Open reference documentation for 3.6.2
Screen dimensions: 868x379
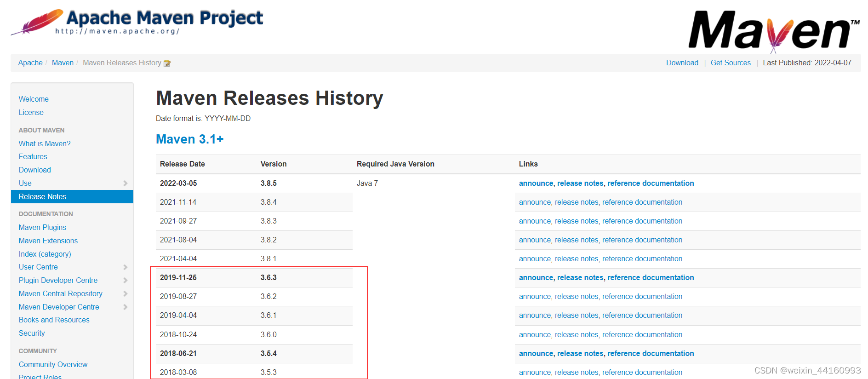642,296
